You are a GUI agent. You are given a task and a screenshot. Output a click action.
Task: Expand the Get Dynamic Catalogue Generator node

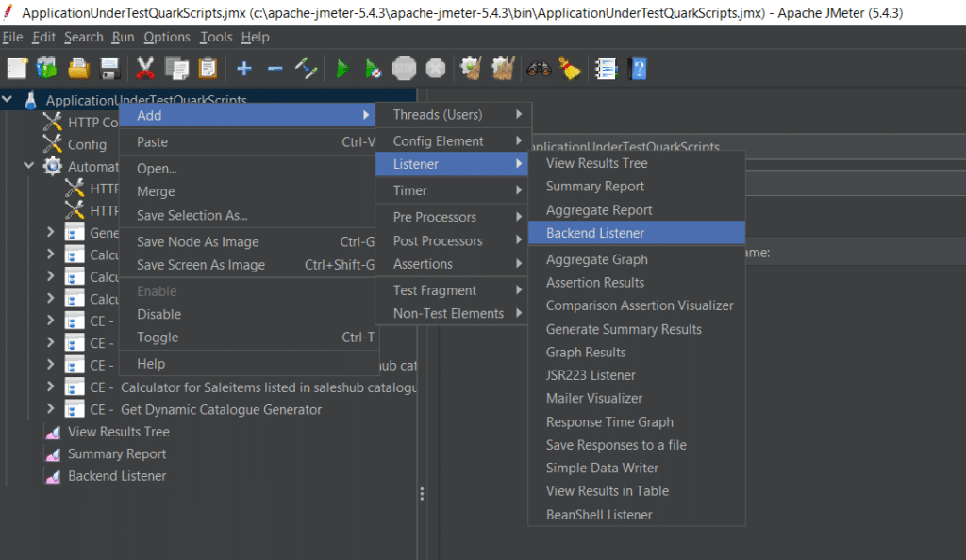(x=51, y=409)
